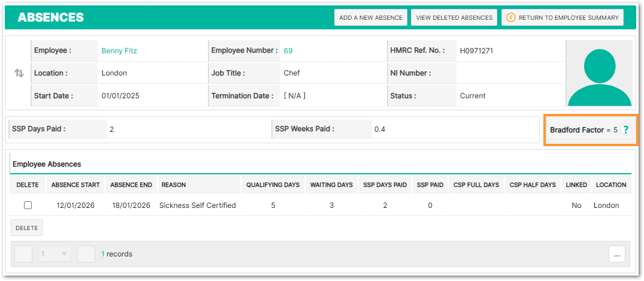Screen dimensions: 644x281
Task: Select the Sickness Self Certified absence row
Action: point(197,206)
